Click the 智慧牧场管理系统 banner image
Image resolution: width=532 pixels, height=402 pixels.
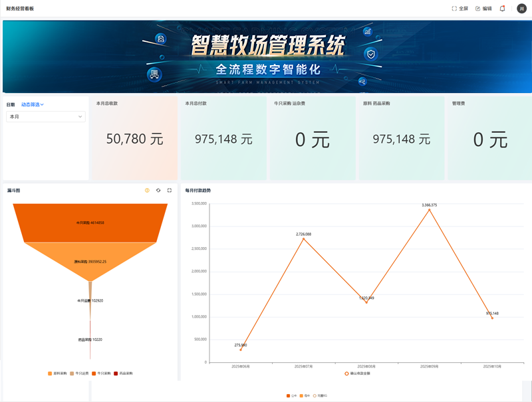coord(267,56)
